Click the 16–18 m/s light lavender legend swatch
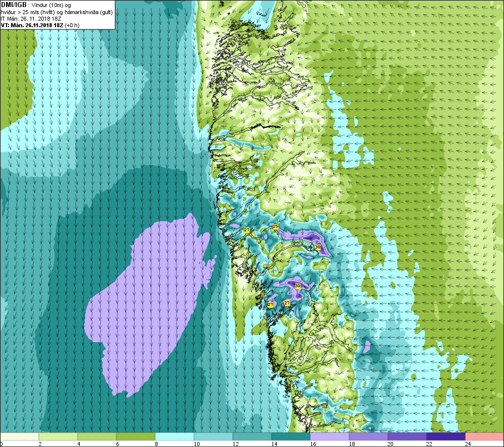The width and height of the screenshot is (504, 447). (330, 436)
